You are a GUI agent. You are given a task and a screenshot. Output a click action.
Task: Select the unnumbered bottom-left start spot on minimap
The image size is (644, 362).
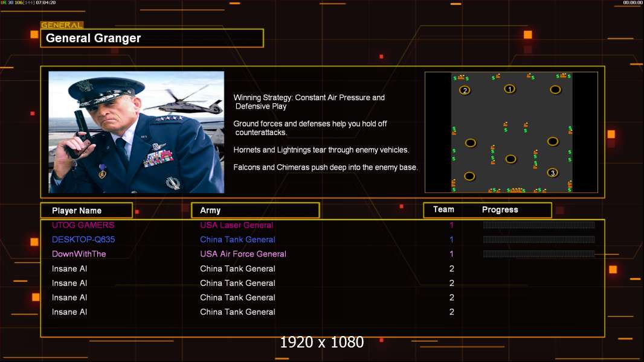(469, 176)
